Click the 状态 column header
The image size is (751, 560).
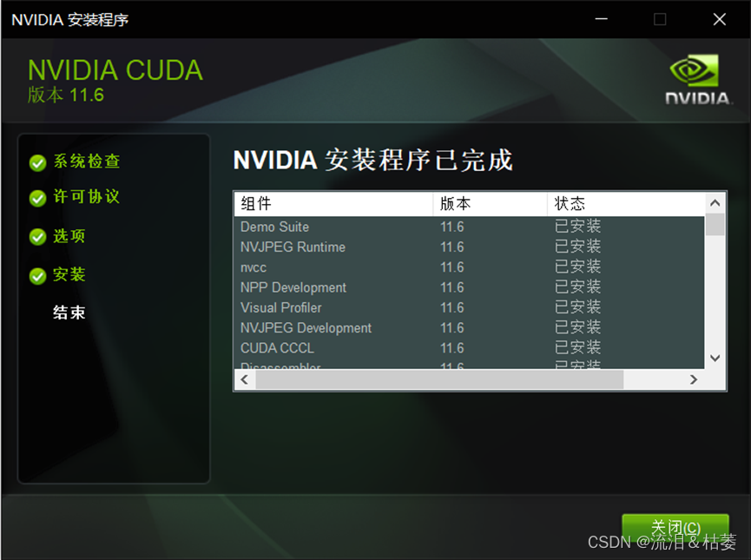626,204
